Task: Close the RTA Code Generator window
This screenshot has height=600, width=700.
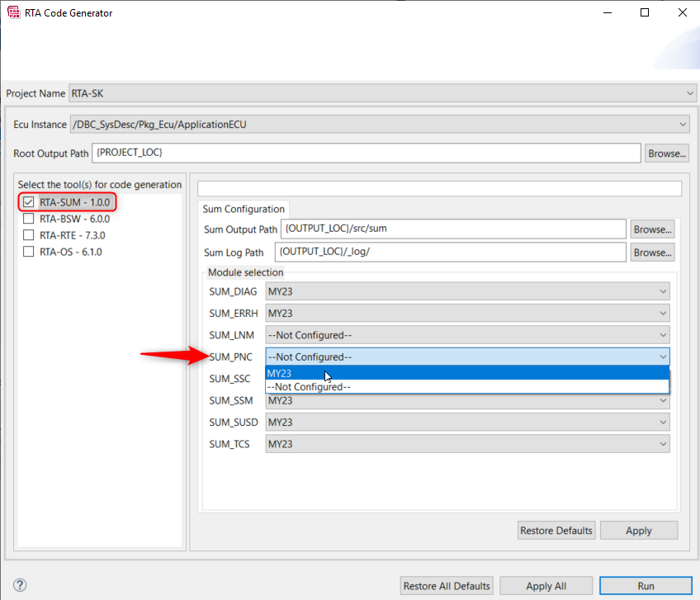Action: tap(683, 12)
